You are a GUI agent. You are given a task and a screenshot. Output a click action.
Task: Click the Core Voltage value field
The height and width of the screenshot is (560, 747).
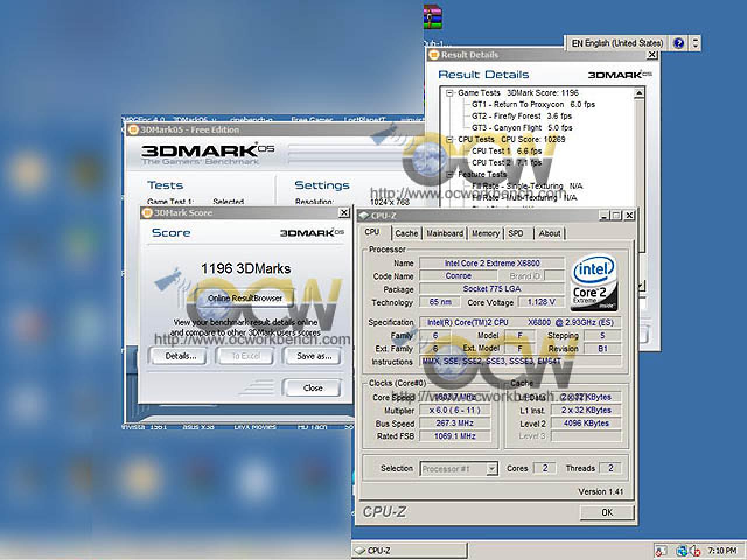[x=541, y=302]
